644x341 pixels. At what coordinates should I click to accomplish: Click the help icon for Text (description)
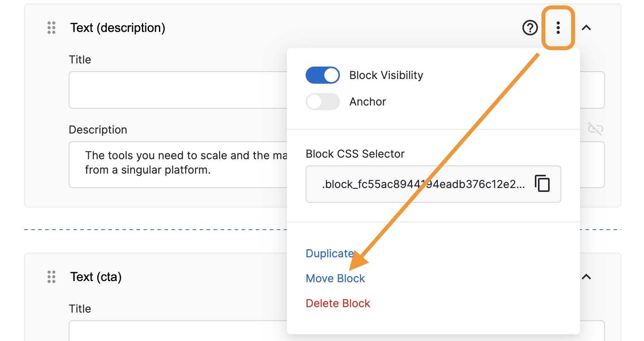530,28
